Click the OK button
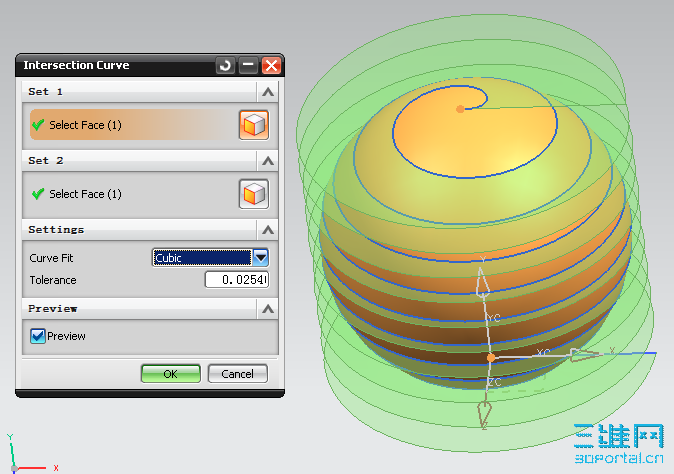The height and width of the screenshot is (474, 674). pos(171,374)
